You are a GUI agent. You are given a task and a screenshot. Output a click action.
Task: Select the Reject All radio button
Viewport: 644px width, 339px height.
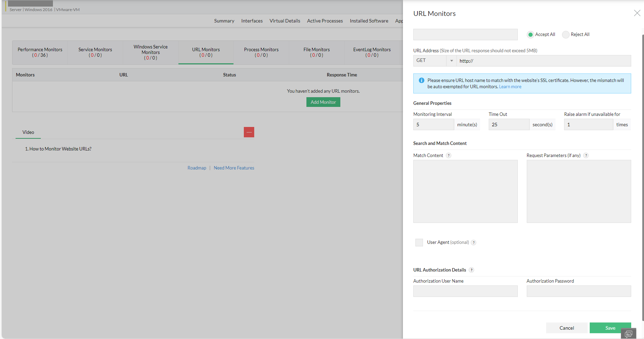[565, 34]
